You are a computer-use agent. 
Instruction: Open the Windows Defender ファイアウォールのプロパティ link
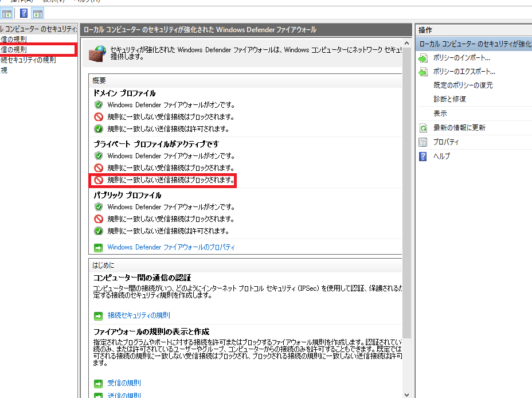click(171, 247)
